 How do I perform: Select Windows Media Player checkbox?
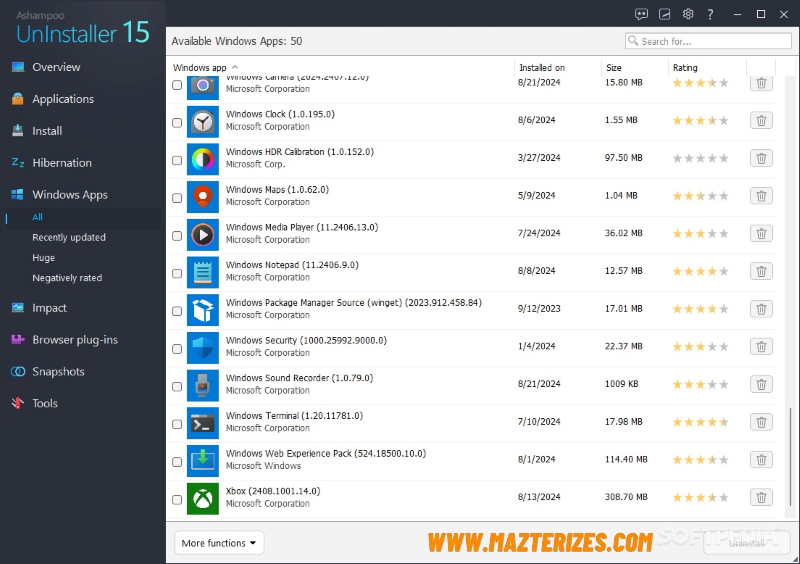(x=177, y=236)
